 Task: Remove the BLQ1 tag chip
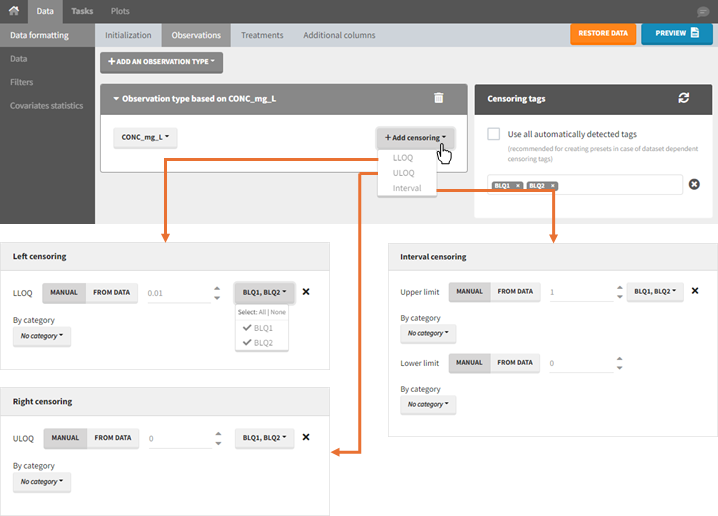point(518,186)
